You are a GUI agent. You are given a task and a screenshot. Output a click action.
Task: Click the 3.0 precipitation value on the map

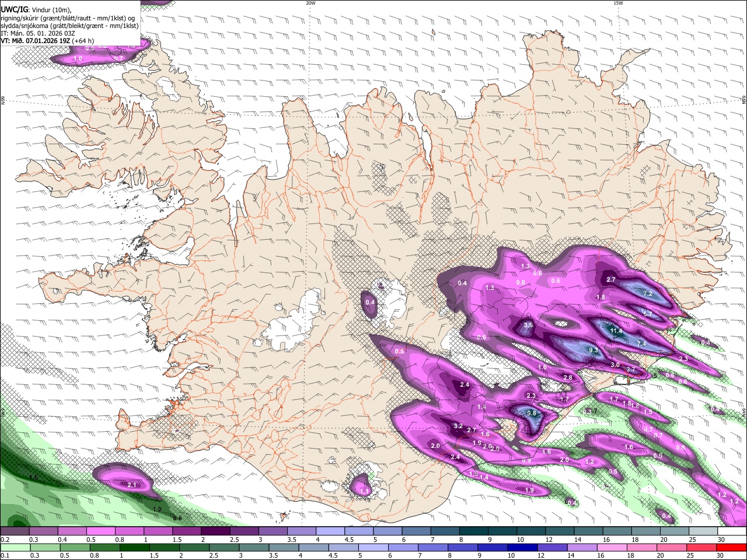(615, 365)
